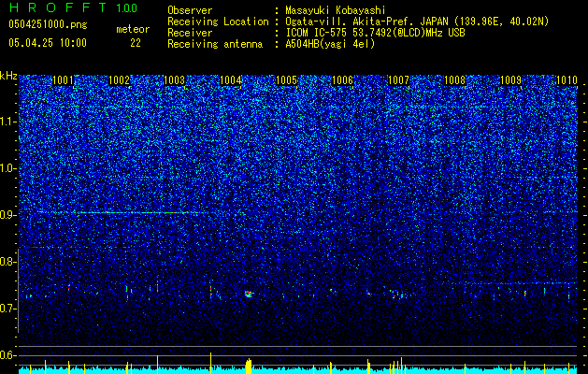
Task: Click the Receiver ICOM IC-575 line
Action: tap(316, 33)
